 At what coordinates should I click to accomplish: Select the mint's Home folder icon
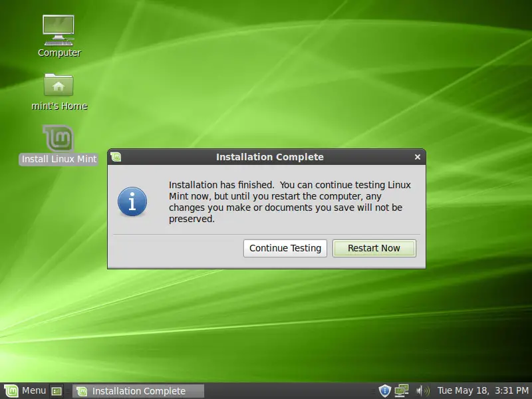click(x=59, y=92)
